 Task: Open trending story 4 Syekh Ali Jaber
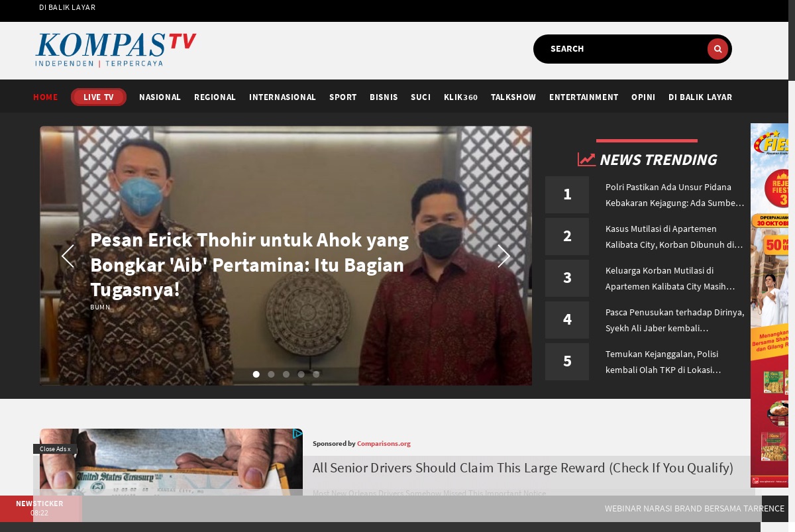[x=675, y=320]
